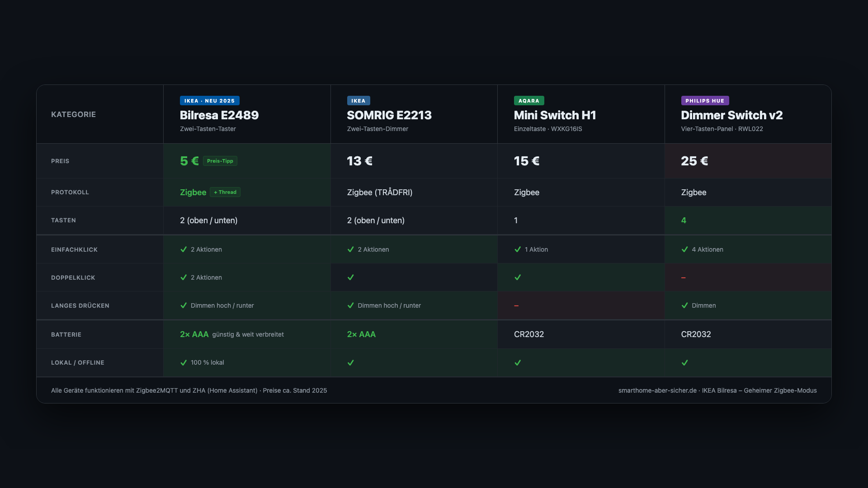This screenshot has height=488, width=868.
Task: Select the Lokal / Offline checkmark for Mini Switch H1
Action: [x=518, y=363]
